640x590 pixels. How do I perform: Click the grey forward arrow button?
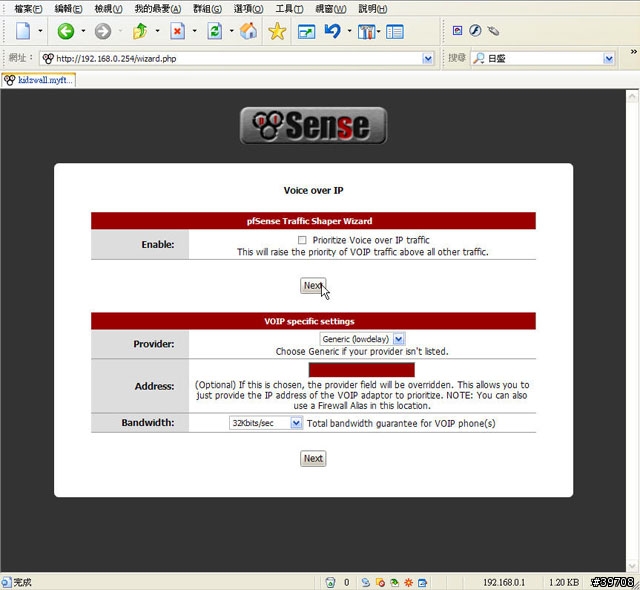(102, 31)
